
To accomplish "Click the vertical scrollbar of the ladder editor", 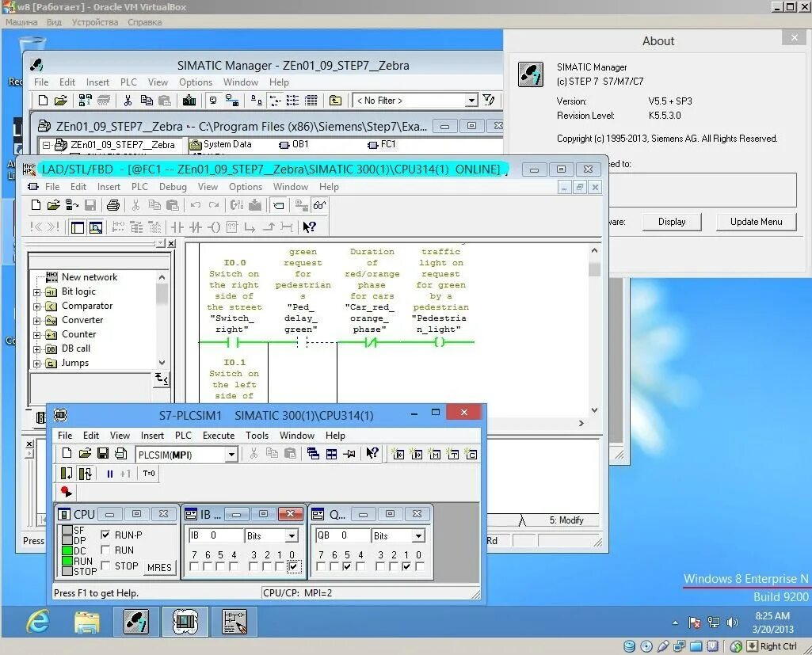I will (x=594, y=329).
